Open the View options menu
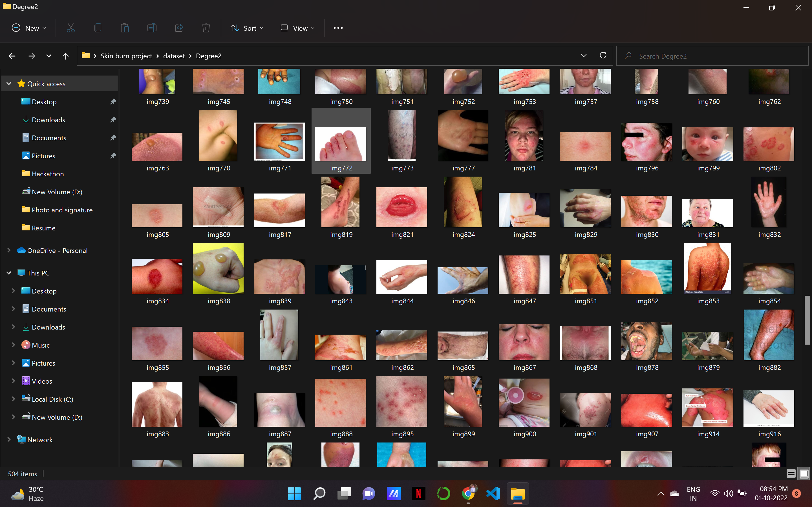812x507 pixels. coord(298,28)
